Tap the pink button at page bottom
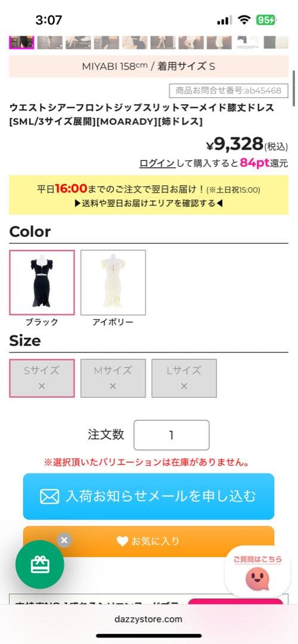The width and height of the screenshot is (298, 644). click(x=235, y=602)
